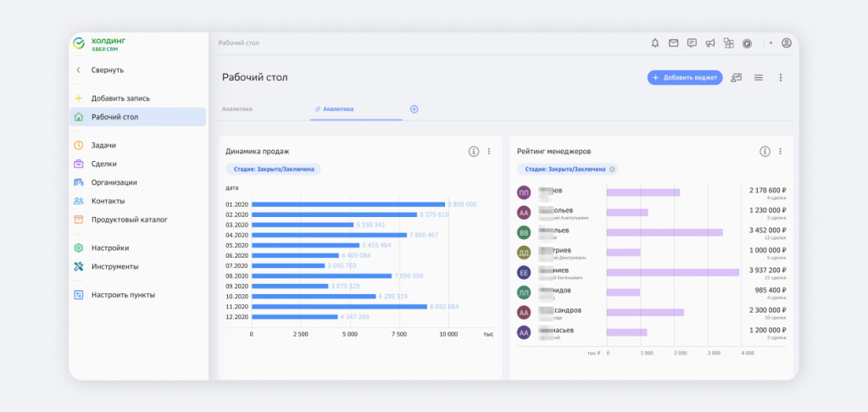Add a new dashboard tab with plus icon
Viewport: 868px width, 412px height.
[x=415, y=109]
